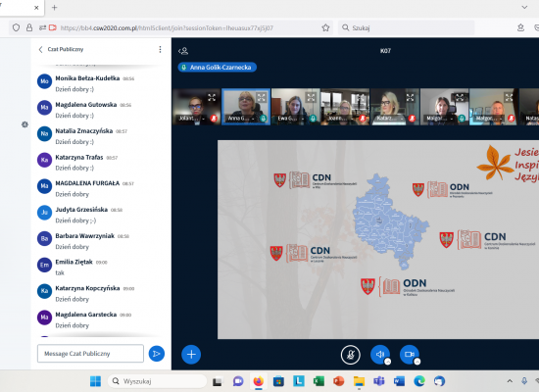The height and width of the screenshot is (392, 539).
Task: Open PowerPoint from the taskbar
Action: pyautogui.click(x=339, y=381)
